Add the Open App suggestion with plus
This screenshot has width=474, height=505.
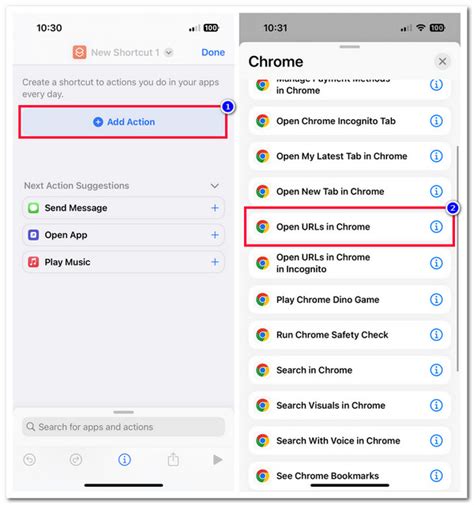[215, 235]
